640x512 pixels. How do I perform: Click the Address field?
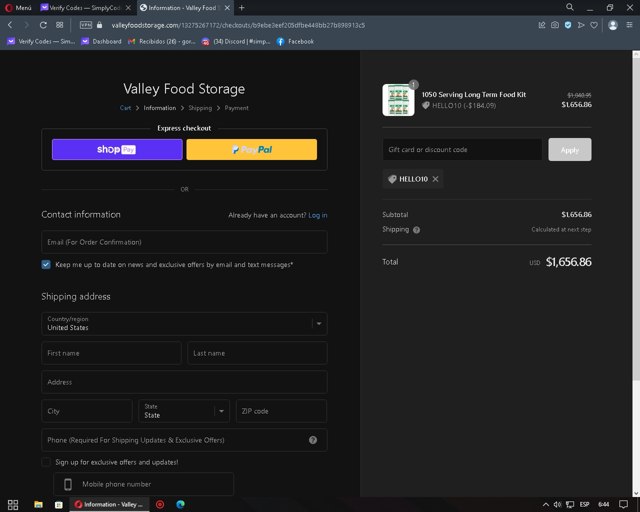184,382
